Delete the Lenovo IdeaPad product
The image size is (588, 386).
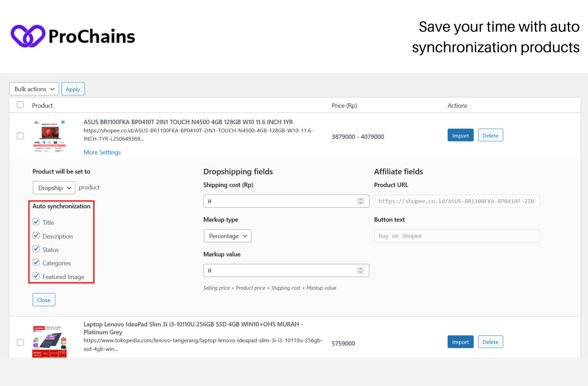coord(490,342)
